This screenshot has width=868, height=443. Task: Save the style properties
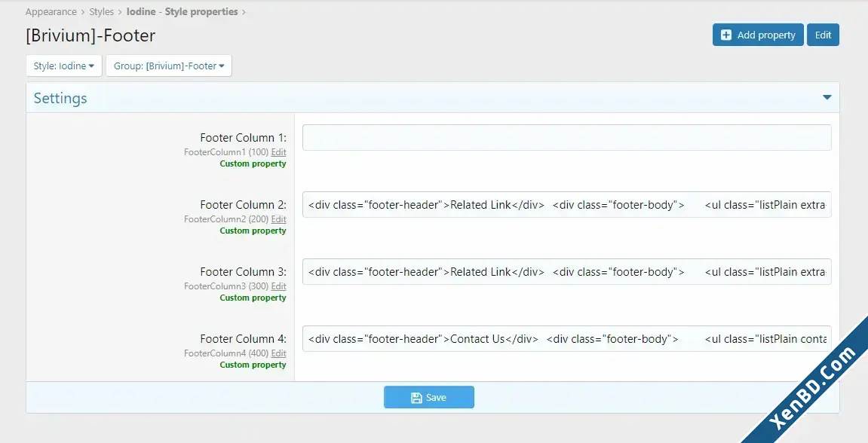coord(429,397)
